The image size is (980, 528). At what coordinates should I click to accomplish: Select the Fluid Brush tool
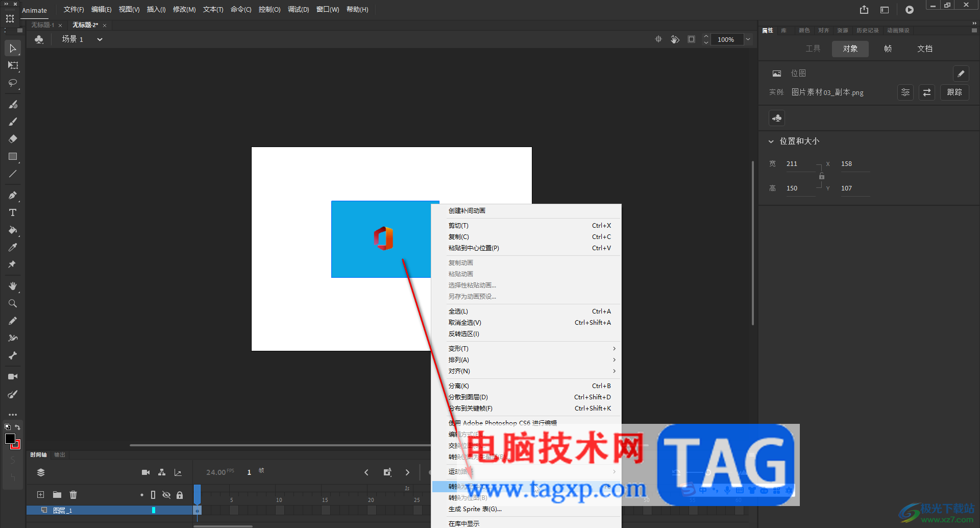(x=13, y=104)
